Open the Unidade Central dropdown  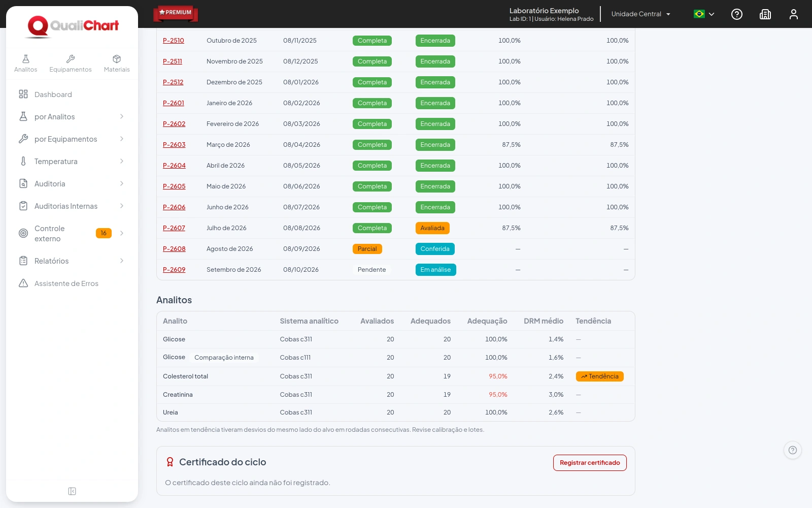pyautogui.click(x=641, y=14)
